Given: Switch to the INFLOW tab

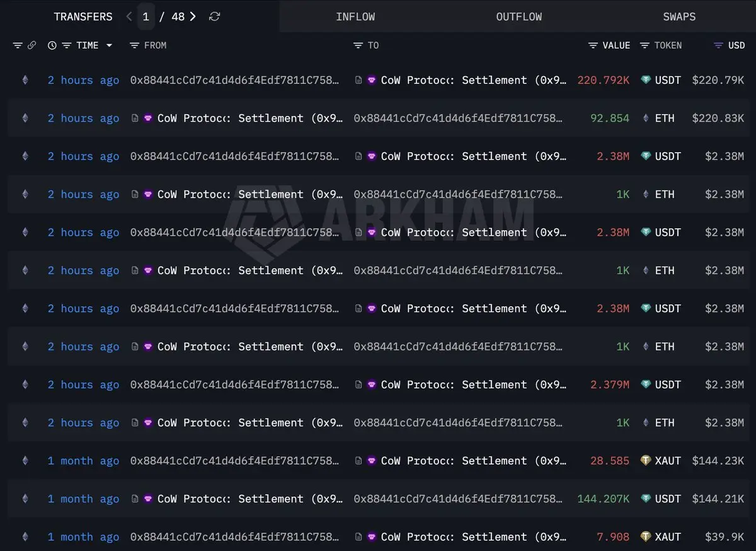Looking at the screenshot, I should pyautogui.click(x=355, y=16).
